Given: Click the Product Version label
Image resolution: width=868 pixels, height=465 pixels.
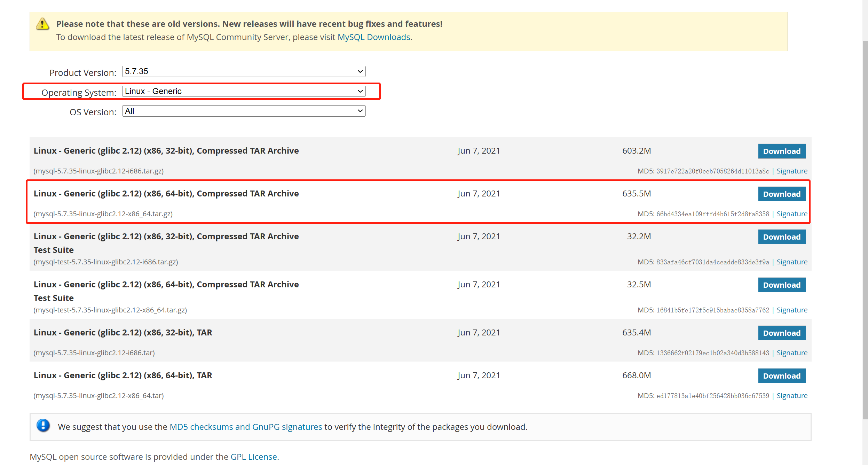Looking at the screenshot, I should (x=83, y=73).
